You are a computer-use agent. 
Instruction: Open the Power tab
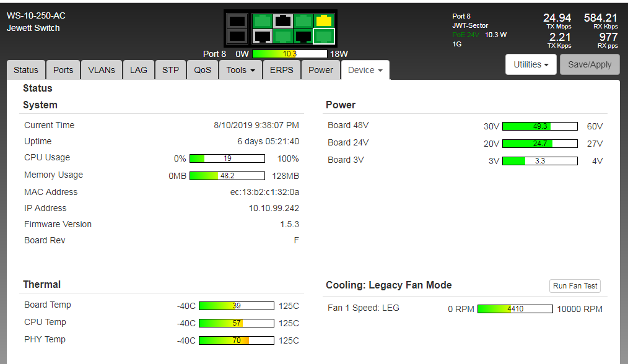click(x=321, y=70)
